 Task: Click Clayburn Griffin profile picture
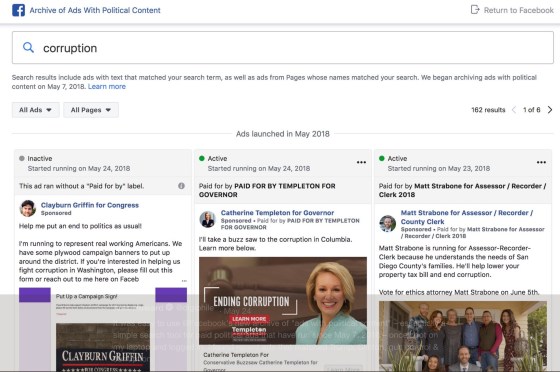[x=28, y=208]
